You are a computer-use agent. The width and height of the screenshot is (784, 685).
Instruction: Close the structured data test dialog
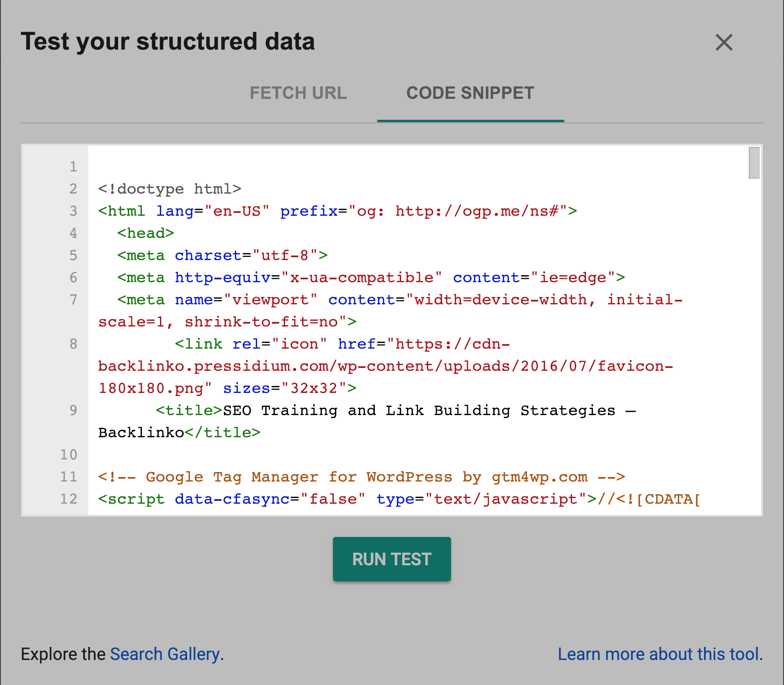[724, 42]
